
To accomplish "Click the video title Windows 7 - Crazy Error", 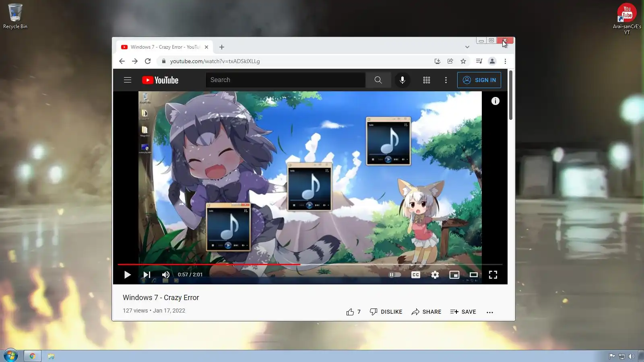I will 161,298.
